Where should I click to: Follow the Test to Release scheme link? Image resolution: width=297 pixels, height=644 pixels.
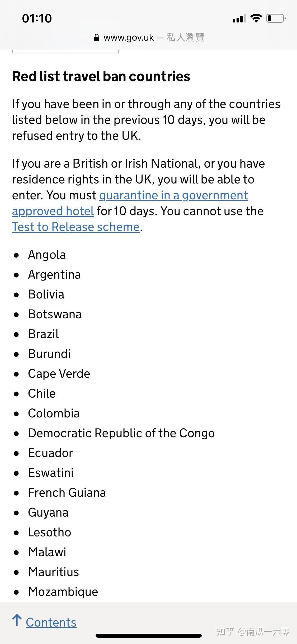76,227
